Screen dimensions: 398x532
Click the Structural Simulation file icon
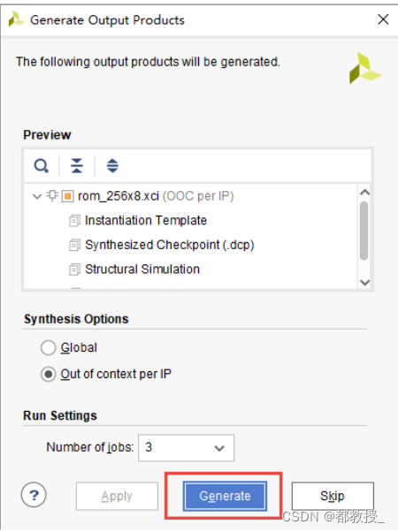pos(74,270)
